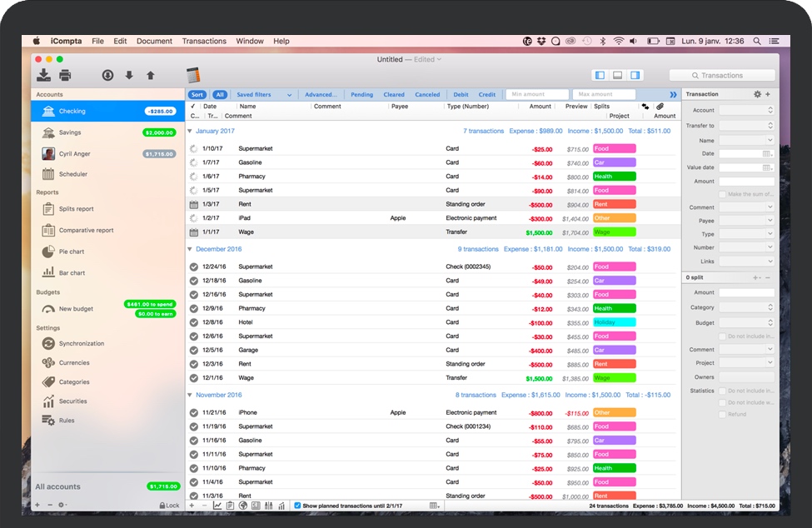The height and width of the screenshot is (528, 812).
Task: Toggle the left sidebar visibility button
Action: click(600, 76)
